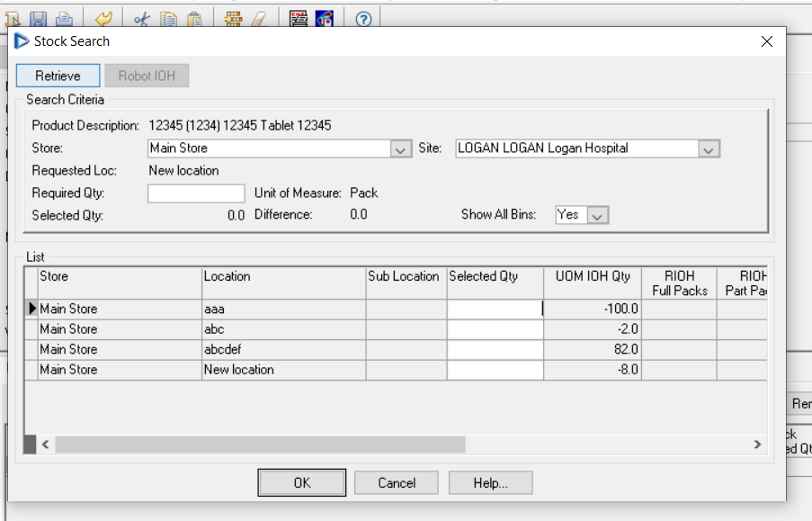
Task: Click the Cut scissors icon
Action: [141, 18]
